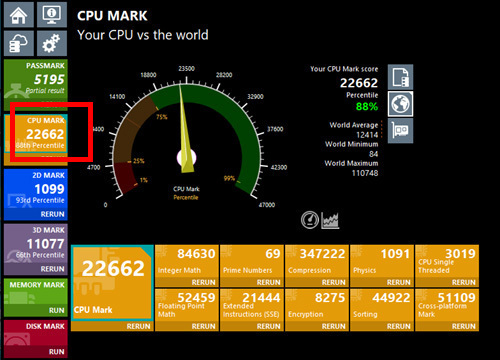Run the Memory Mark test
The width and height of the screenshot is (500, 360).
pyautogui.click(x=56, y=311)
